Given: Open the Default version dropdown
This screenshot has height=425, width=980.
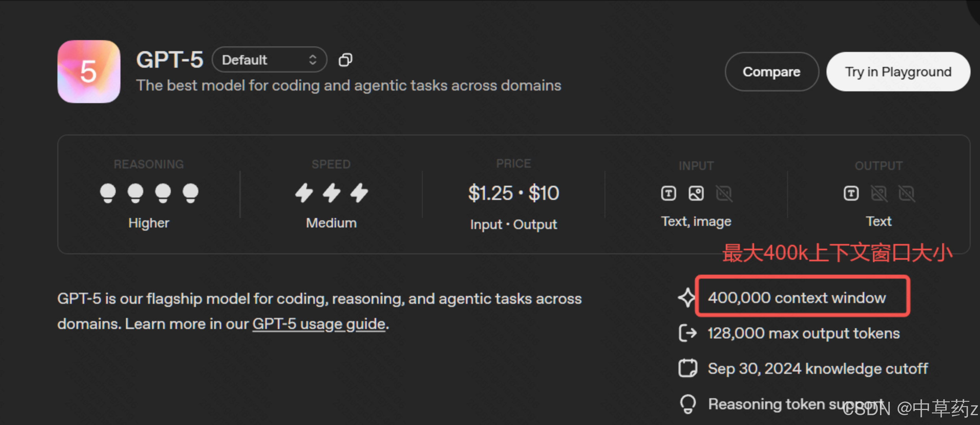Looking at the screenshot, I should [270, 60].
